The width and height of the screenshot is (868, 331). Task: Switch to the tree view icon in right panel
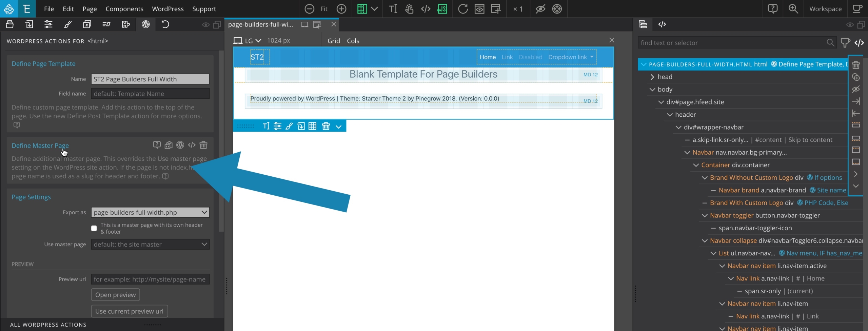[x=643, y=24]
